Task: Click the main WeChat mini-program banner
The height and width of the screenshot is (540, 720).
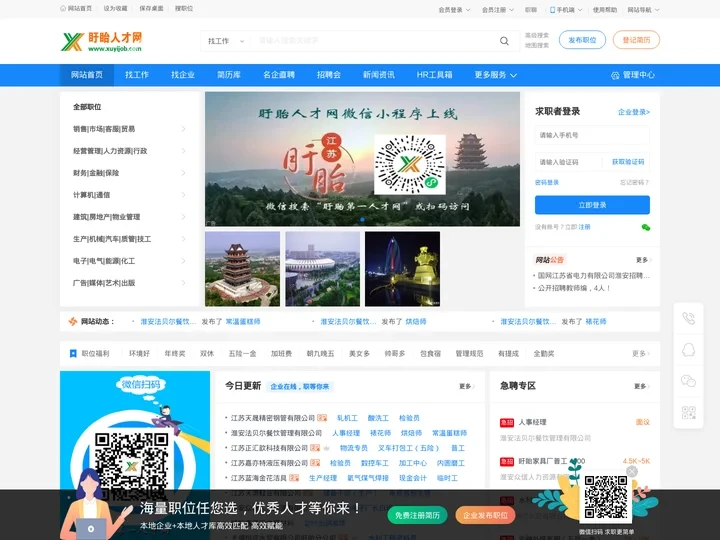Action: [x=362, y=159]
